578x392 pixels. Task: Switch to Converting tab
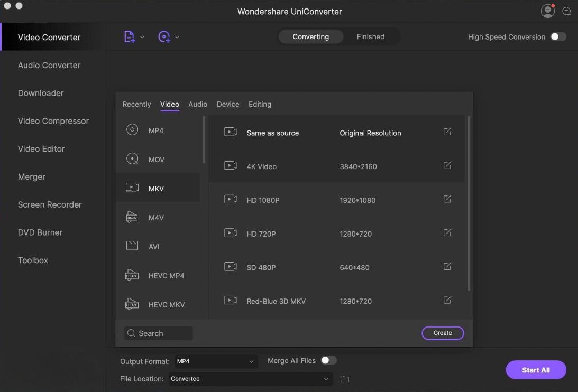tap(311, 36)
